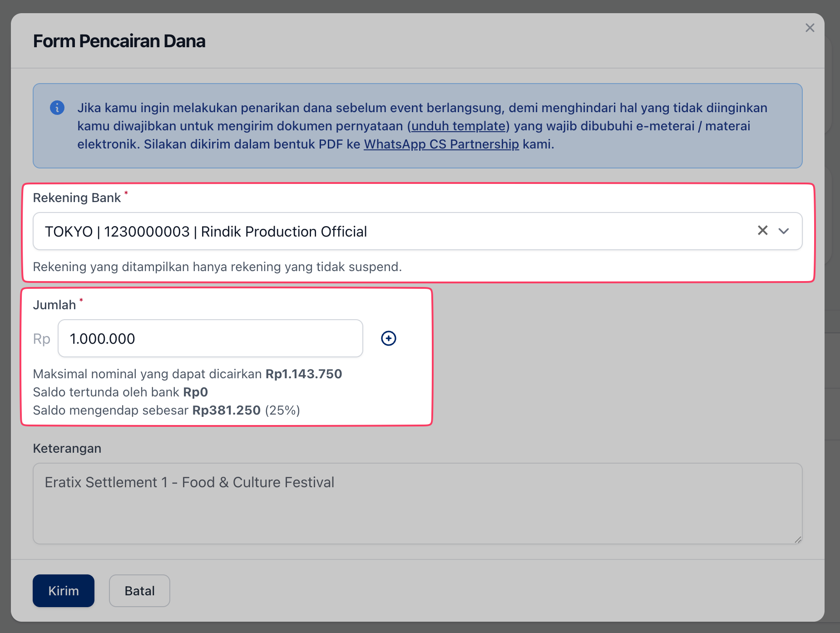840x633 pixels.
Task: Cancel the form with Batal button
Action: tap(139, 591)
